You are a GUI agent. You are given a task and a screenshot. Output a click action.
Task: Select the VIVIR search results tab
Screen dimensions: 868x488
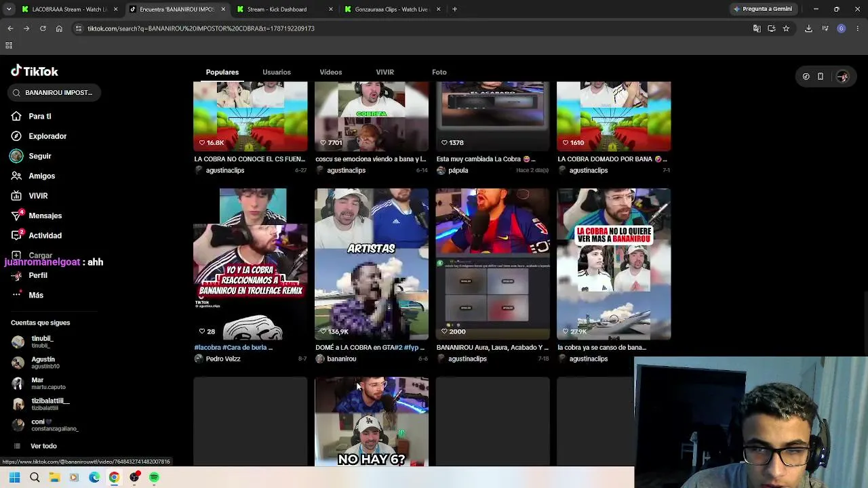pyautogui.click(x=385, y=72)
